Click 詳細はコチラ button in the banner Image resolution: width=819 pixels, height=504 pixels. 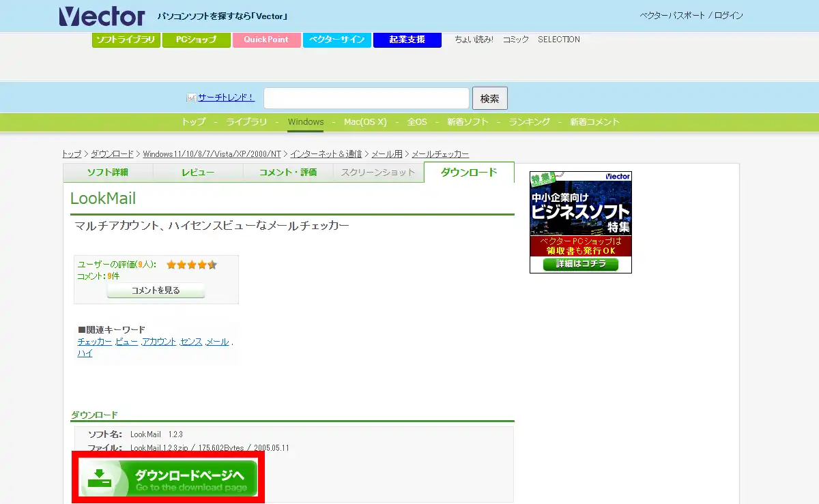pyautogui.click(x=581, y=264)
